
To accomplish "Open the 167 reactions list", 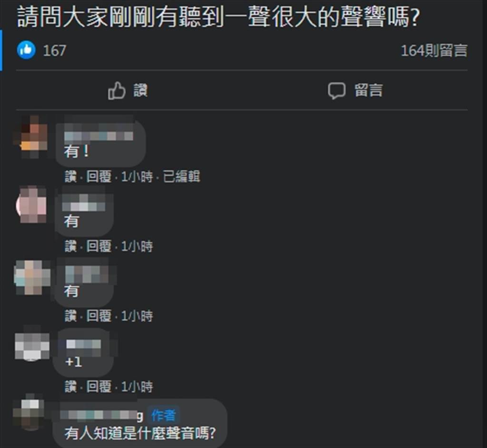I will tap(54, 50).
